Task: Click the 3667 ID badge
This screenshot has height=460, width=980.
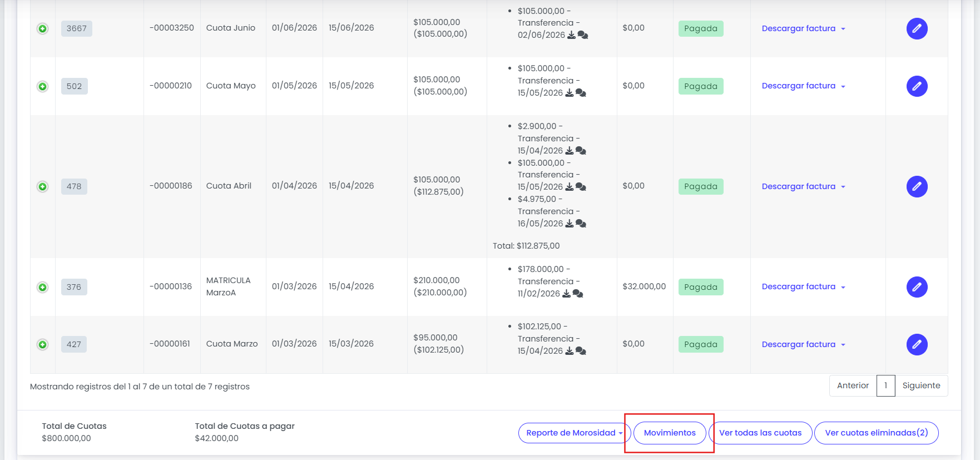Action: (x=77, y=28)
